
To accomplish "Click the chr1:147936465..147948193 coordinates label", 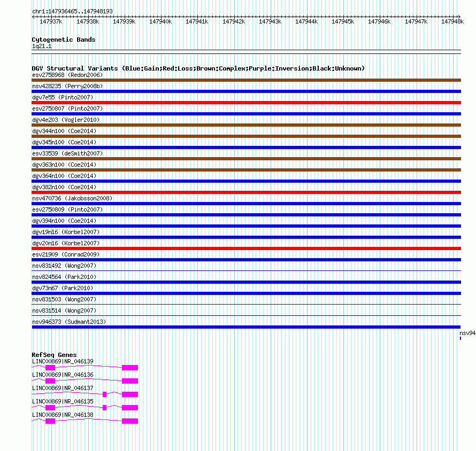I will click(72, 12).
